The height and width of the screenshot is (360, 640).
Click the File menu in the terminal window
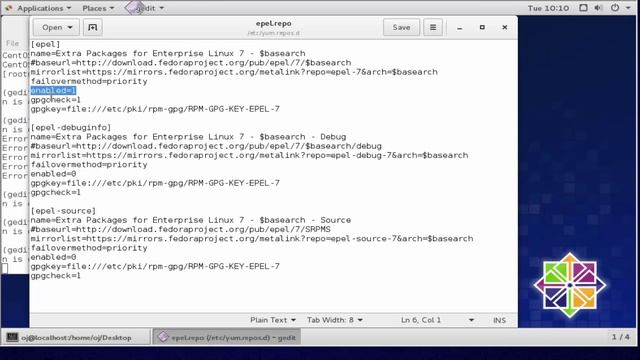12,43
